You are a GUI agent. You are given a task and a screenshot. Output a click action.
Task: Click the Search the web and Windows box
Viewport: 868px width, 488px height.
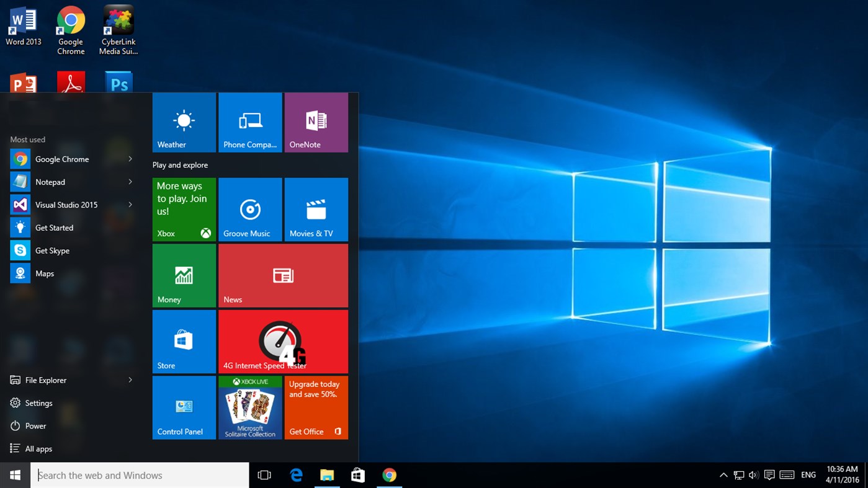[140, 475]
